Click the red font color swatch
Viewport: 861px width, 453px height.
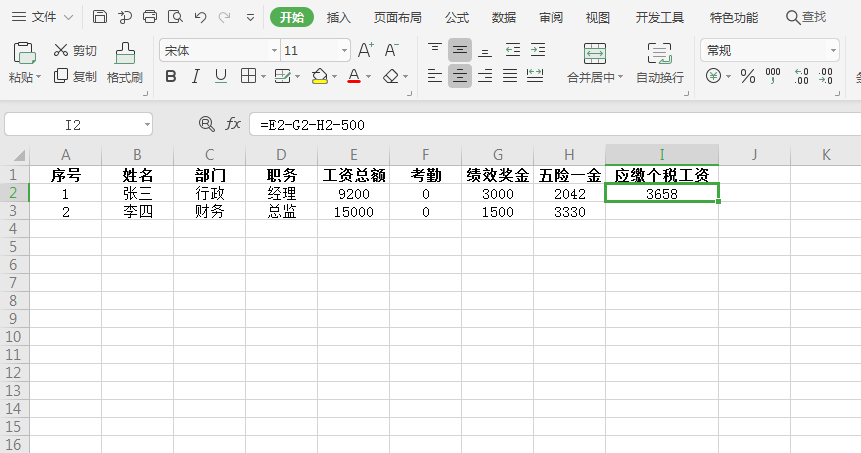[x=353, y=76]
